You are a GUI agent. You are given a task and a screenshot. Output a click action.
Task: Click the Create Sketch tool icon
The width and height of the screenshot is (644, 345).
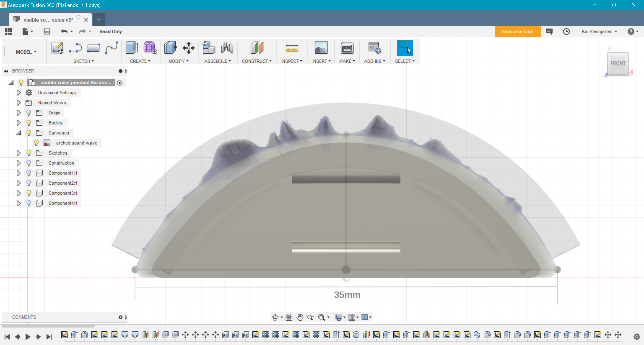coord(57,48)
